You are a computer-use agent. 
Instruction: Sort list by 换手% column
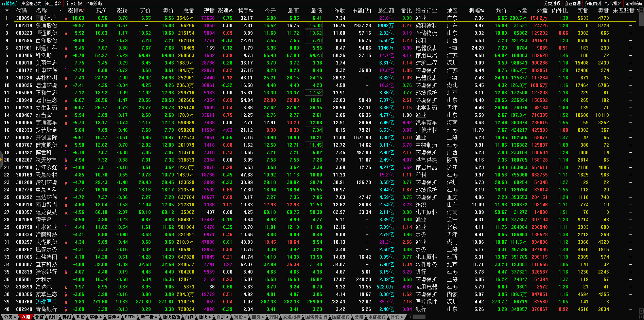coord(245,11)
